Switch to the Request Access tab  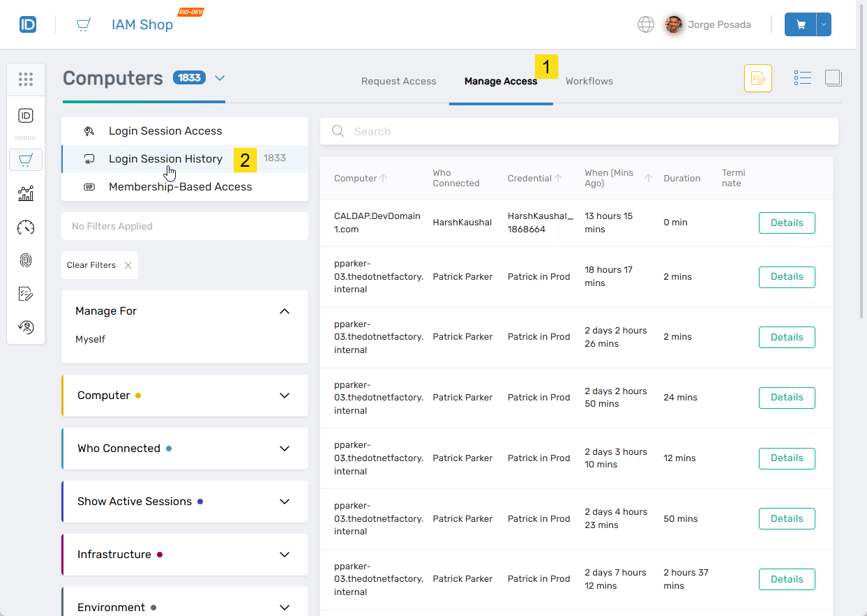(398, 82)
